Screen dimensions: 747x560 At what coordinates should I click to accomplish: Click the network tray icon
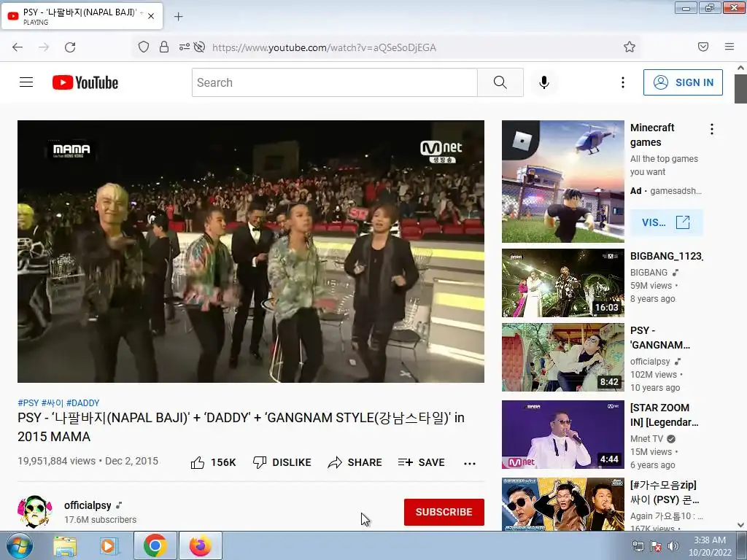638,546
